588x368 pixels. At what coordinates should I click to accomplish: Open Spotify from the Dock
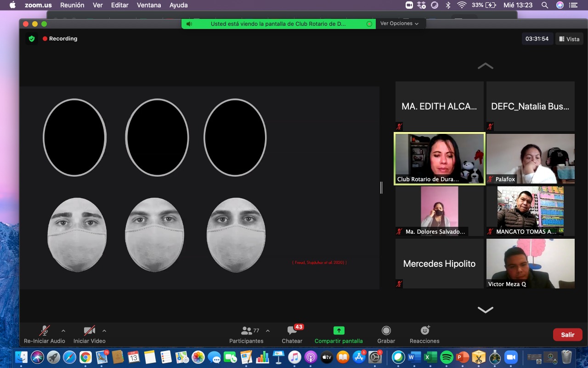click(x=447, y=357)
